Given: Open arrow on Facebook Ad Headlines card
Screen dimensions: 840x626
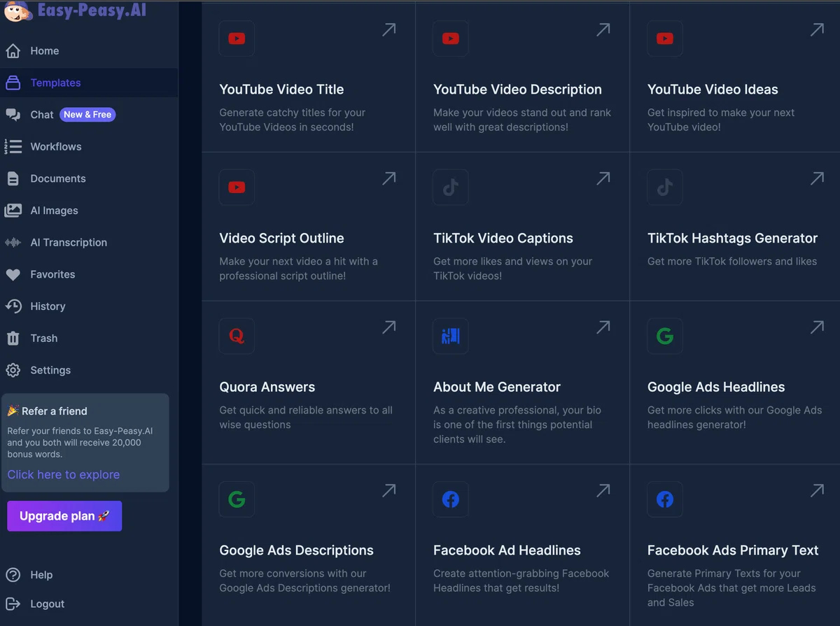Looking at the screenshot, I should pyautogui.click(x=603, y=490).
